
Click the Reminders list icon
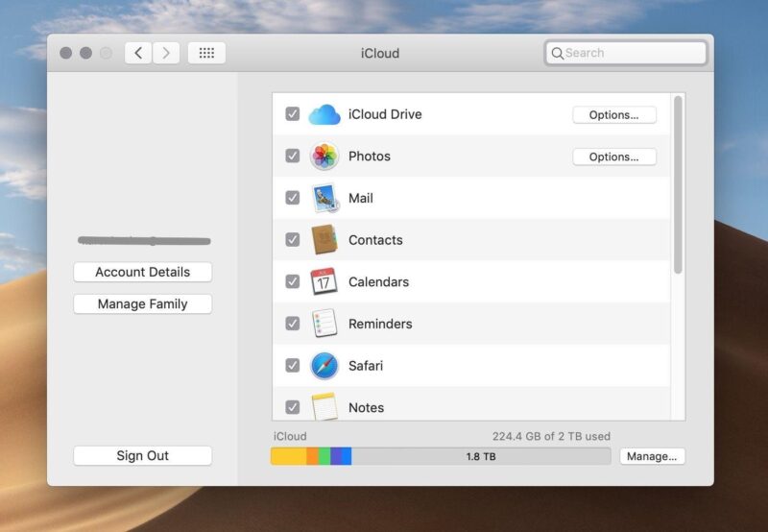tap(324, 324)
